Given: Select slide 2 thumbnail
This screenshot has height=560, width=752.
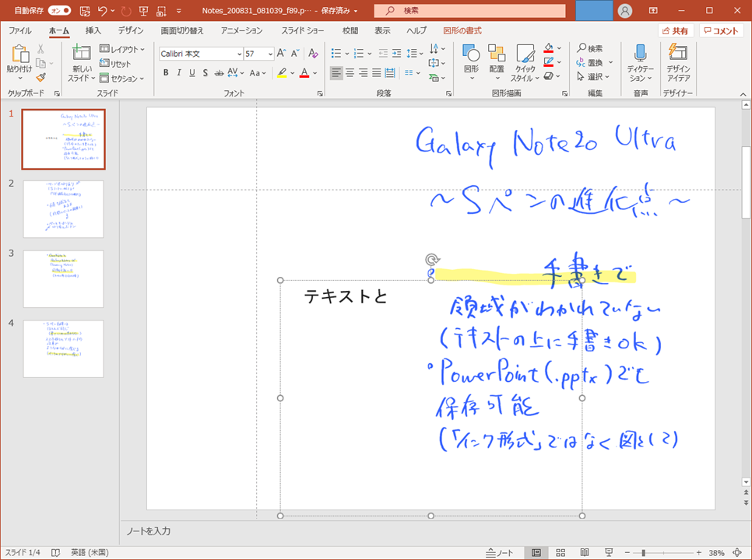Looking at the screenshot, I should click(x=63, y=209).
